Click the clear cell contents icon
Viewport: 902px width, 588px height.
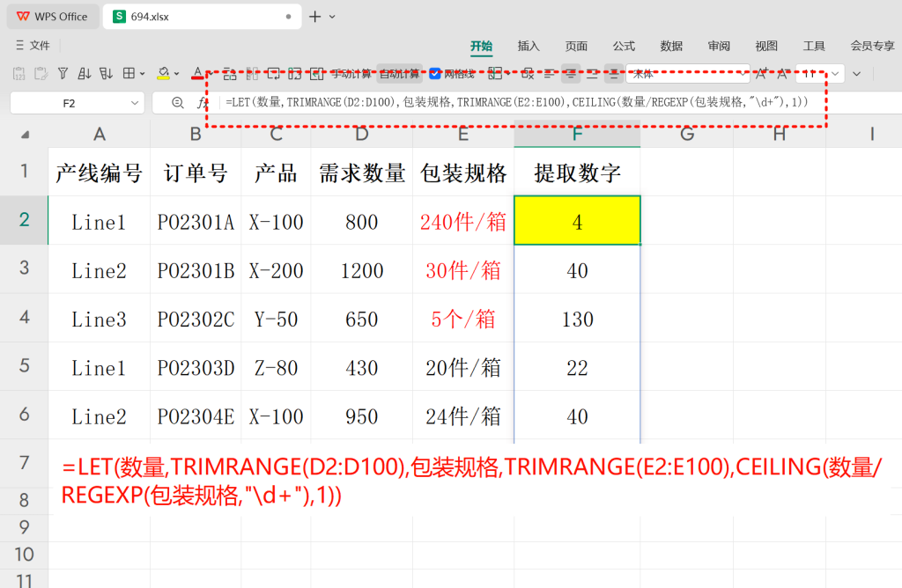527,74
